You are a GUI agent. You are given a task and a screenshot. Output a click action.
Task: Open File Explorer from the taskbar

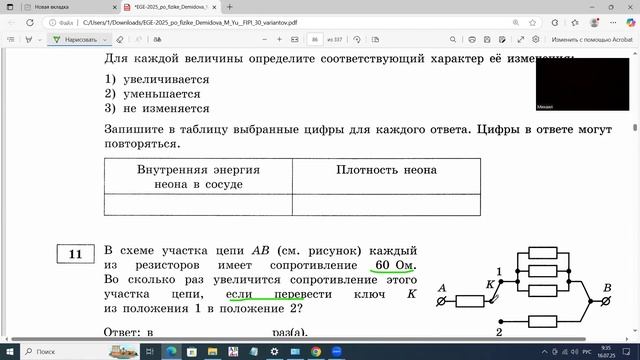(x=212, y=351)
